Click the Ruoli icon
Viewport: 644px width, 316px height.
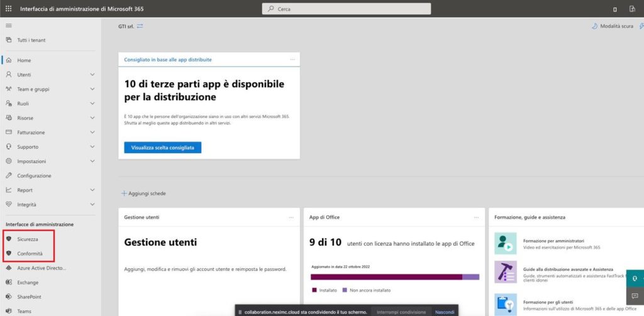point(9,104)
